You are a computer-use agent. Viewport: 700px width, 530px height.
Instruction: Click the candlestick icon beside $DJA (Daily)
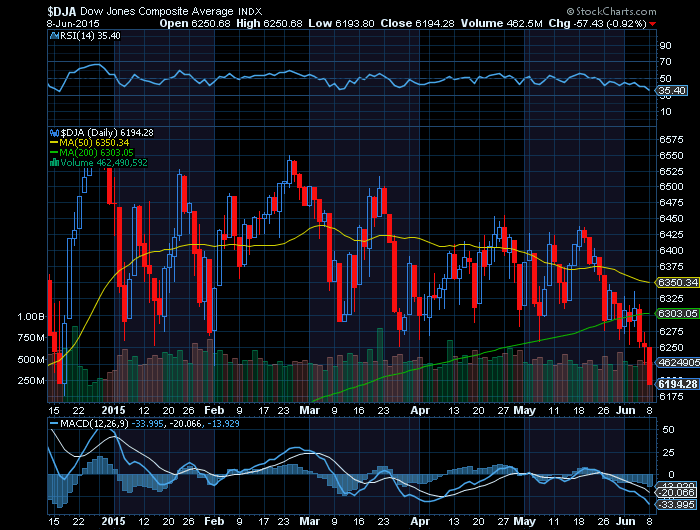coord(54,133)
